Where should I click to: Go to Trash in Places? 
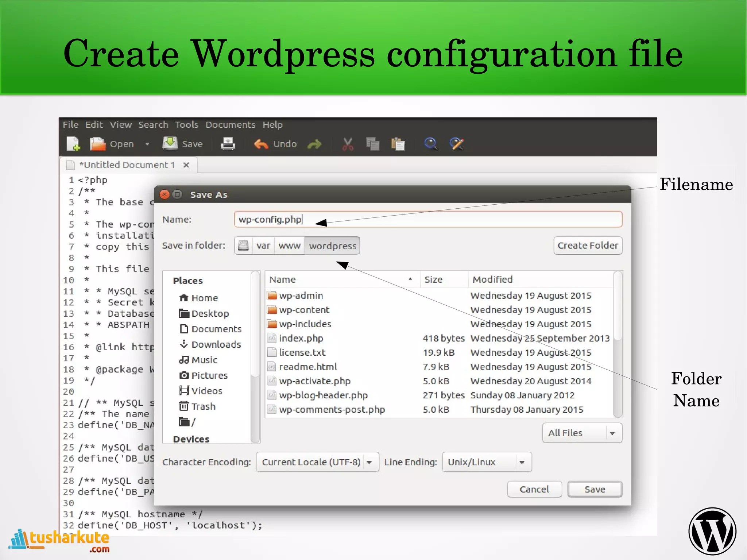coord(197,406)
